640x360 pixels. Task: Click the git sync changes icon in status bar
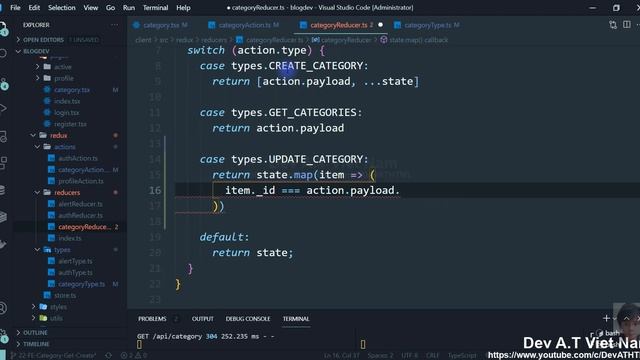109,356
